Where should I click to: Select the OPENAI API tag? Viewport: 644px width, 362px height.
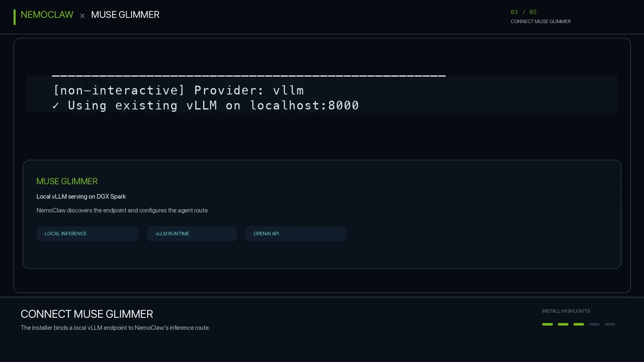(296, 234)
